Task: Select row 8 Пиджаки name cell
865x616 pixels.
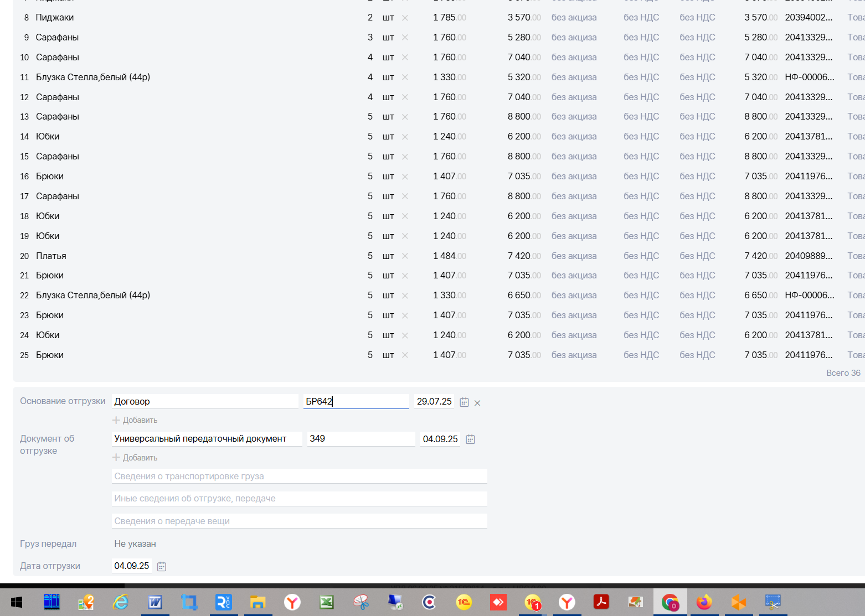Action: coord(55,18)
